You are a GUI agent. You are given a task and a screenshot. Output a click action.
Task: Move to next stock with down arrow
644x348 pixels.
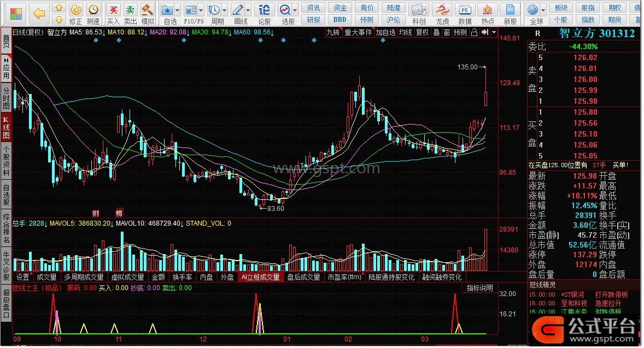[59, 19]
